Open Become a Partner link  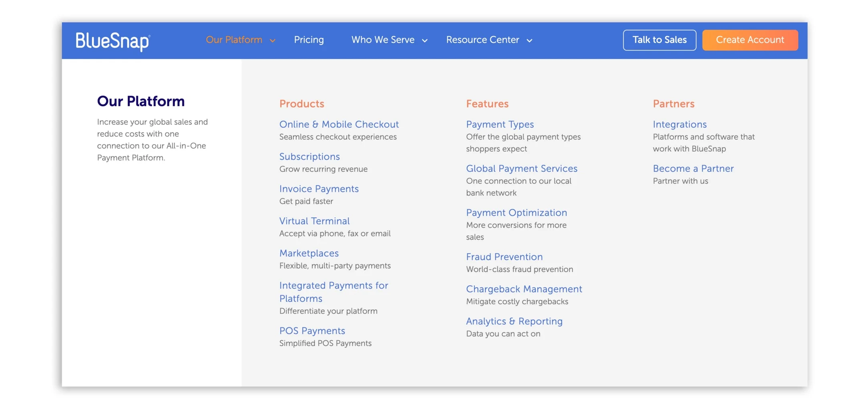click(693, 168)
